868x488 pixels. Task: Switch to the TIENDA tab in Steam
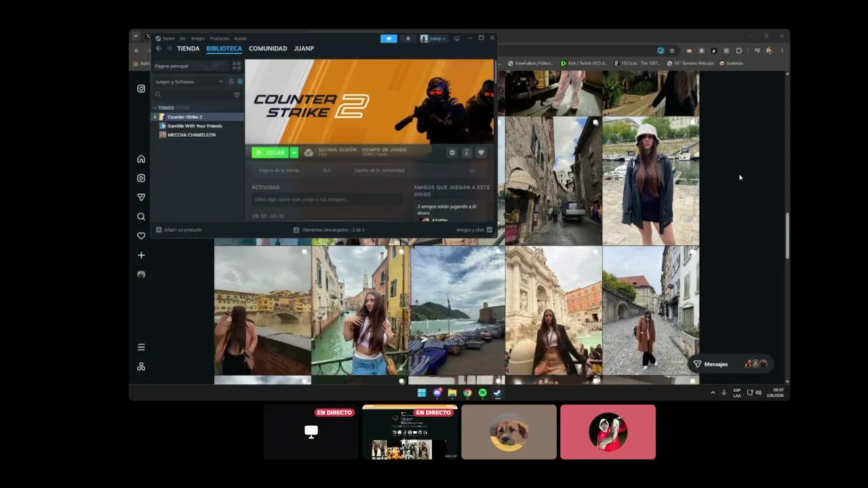188,49
